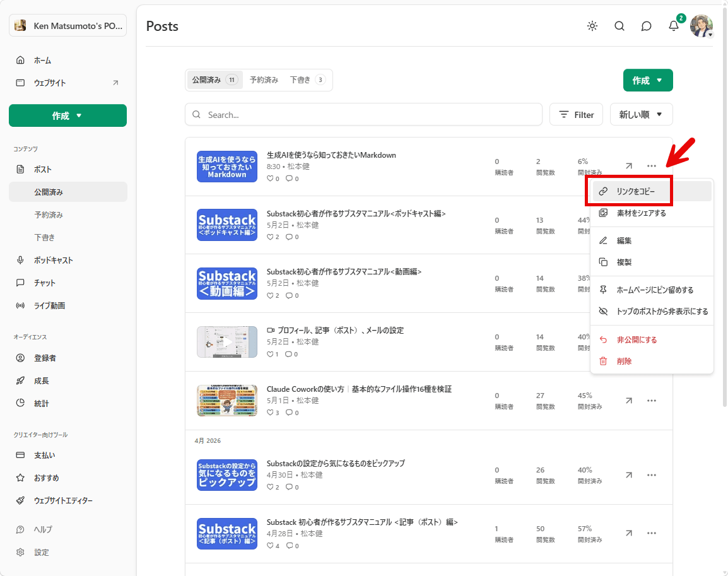Click the Claude Cowork post thumbnail
The width and height of the screenshot is (728, 576).
pos(227,401)
